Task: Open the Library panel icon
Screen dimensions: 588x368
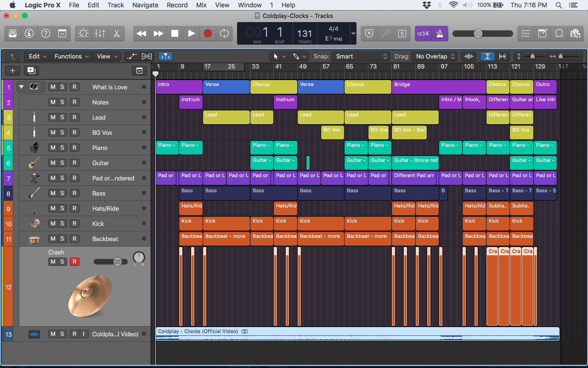Action: (x=12, y=34)
